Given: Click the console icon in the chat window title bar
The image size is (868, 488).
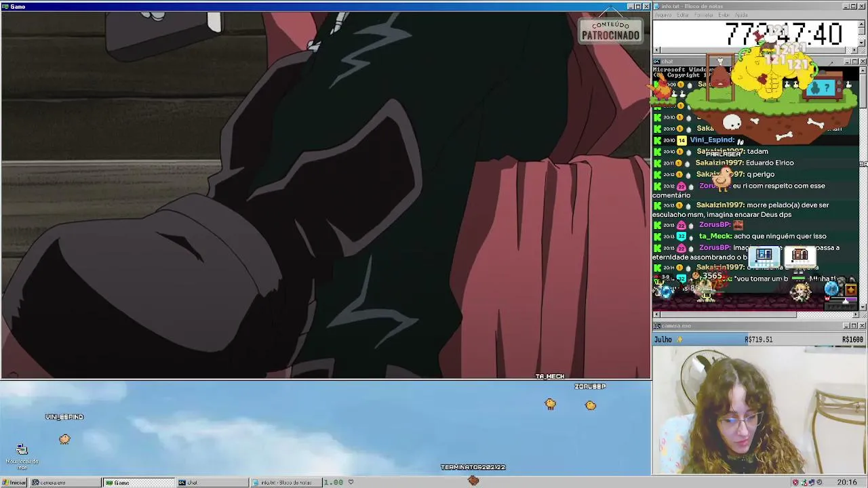Looking at the screenshot, I should pos(657,62).
